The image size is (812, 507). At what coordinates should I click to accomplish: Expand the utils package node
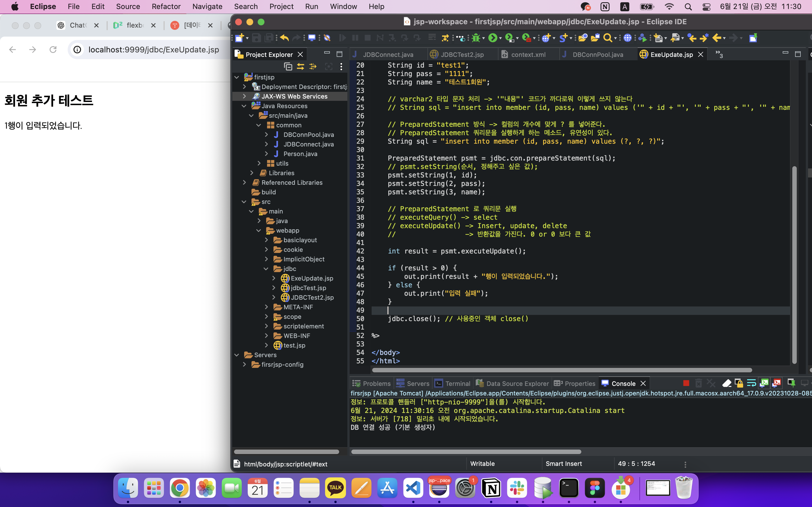tap(259, 163)
